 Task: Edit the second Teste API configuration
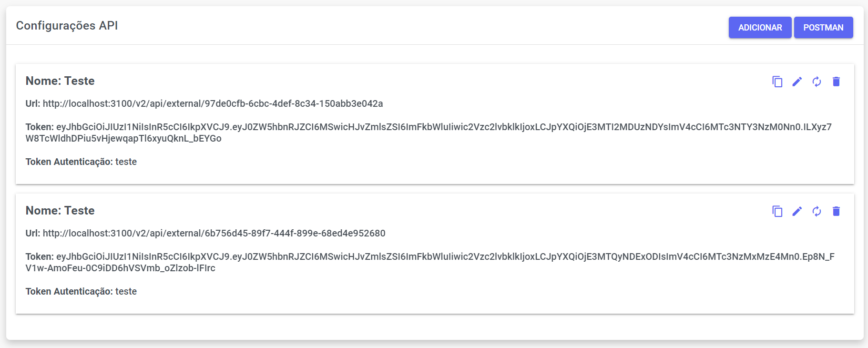click(797, 211)
